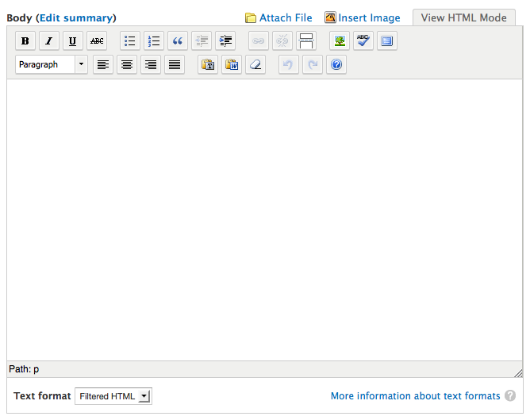This screenshot has height=420, width=530.
Task: Click the fullscreen toggle icon
Action: click(387, 41)
